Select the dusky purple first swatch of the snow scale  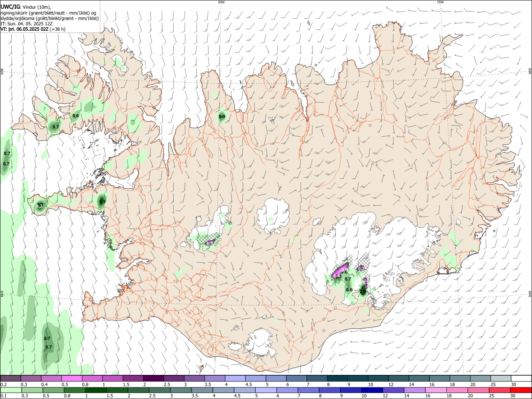click(11, 378)
